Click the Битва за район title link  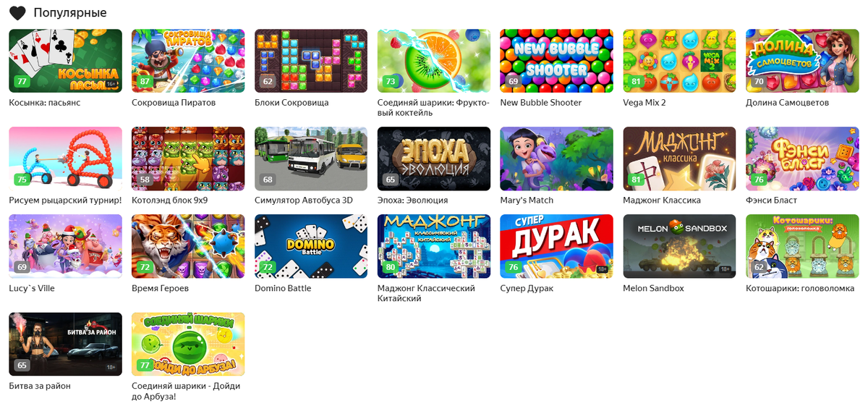click(x=40, y=386)
